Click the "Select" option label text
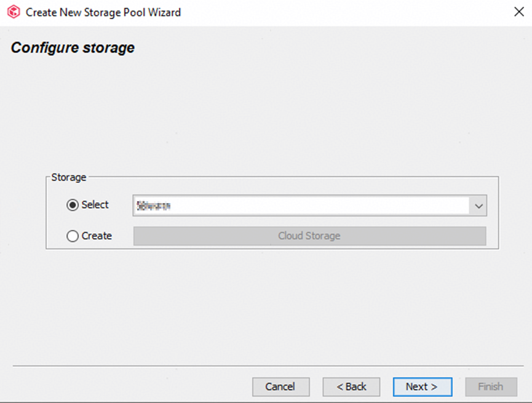This screenshot has height=403, width=532. click(x=95, y=205)
